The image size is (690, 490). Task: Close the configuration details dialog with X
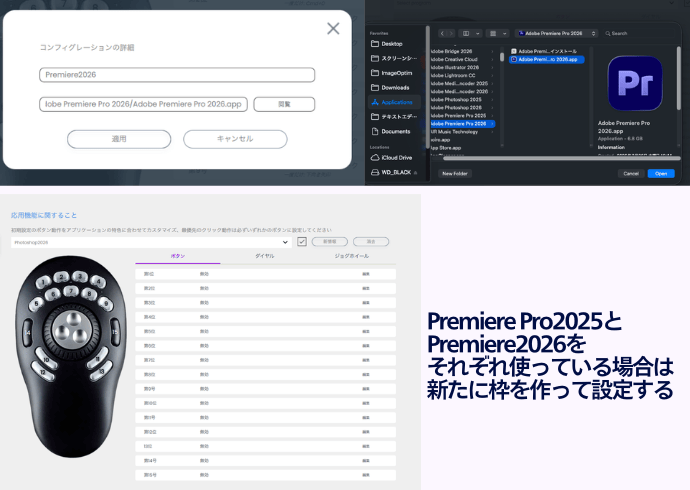(x=333, y=29)
